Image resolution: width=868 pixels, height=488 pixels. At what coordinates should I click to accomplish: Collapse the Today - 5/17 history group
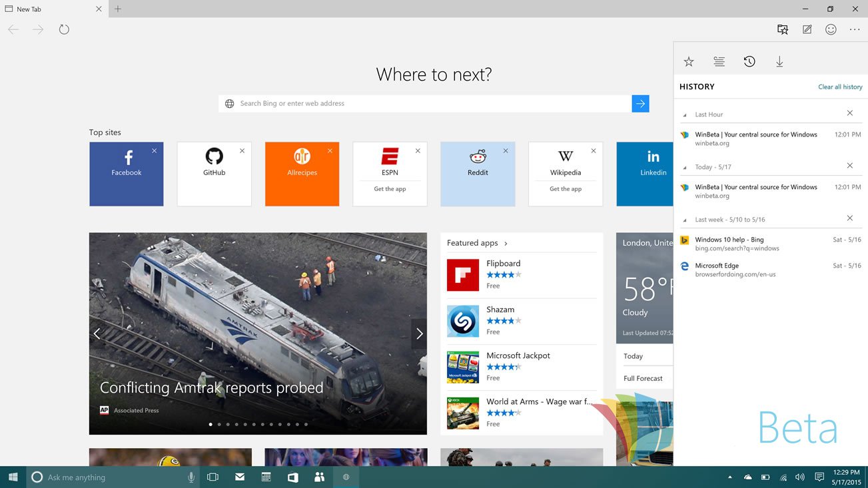(685, 167)
